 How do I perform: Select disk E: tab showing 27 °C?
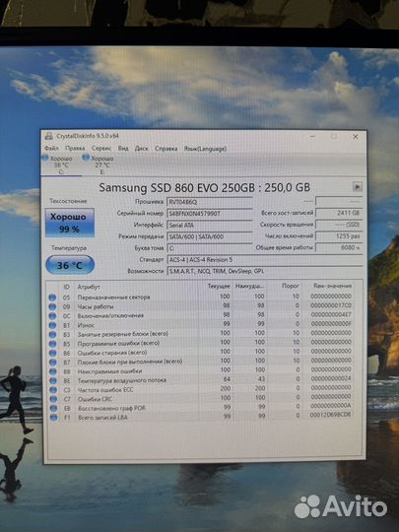point(101,165)
